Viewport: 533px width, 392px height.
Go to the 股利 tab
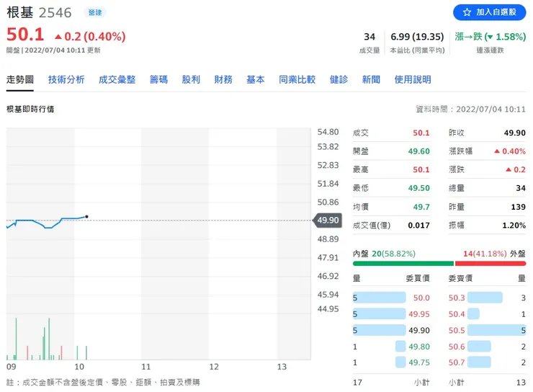(x=191, y=80)
